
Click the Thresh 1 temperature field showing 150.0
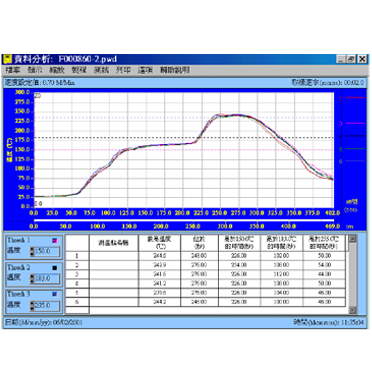47,251
